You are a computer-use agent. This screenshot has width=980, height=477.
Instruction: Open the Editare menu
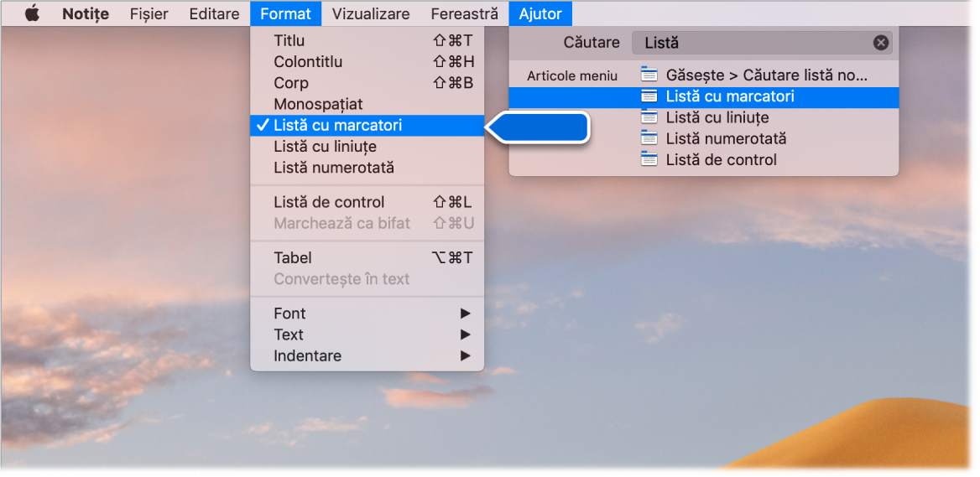coord(215,13)
